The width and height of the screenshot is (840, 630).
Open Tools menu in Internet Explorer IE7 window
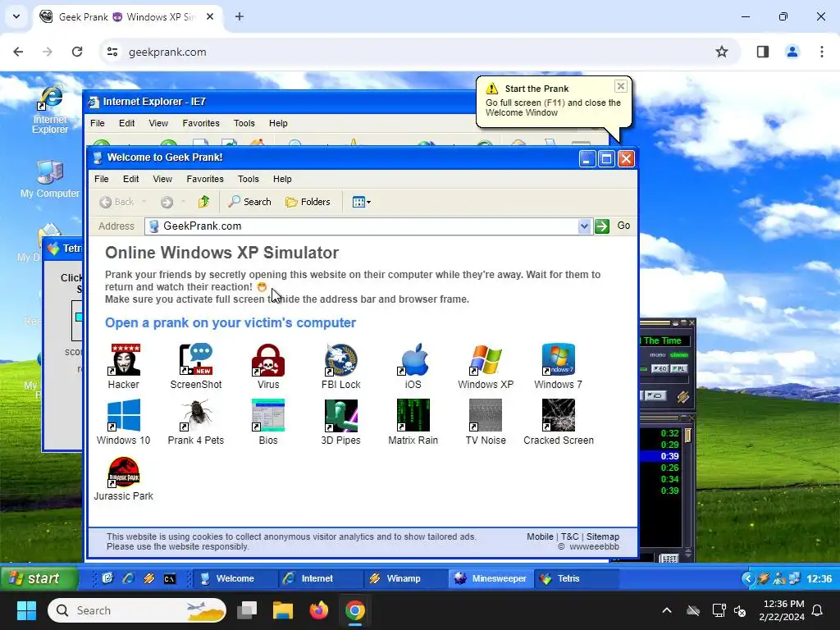(244, 123)
